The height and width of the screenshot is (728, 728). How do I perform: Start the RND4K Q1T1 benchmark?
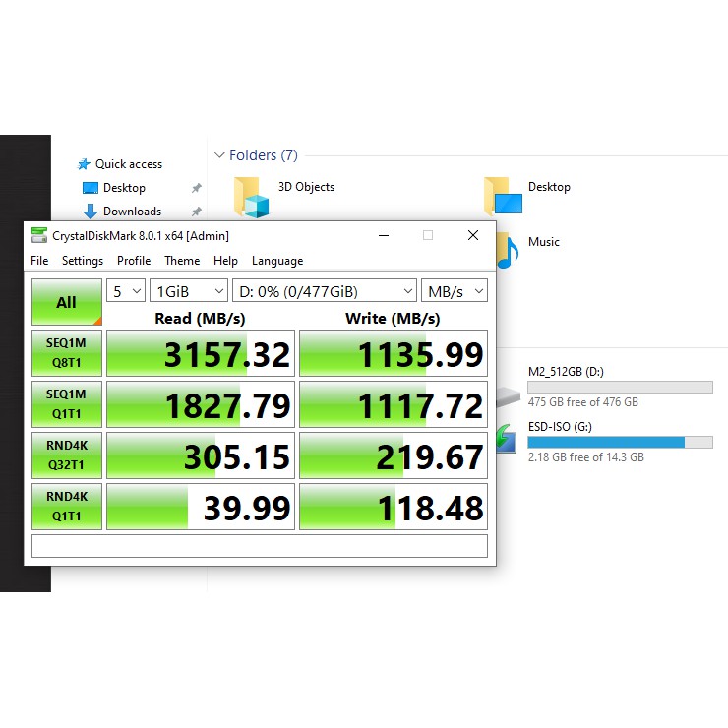coord(66,508)
